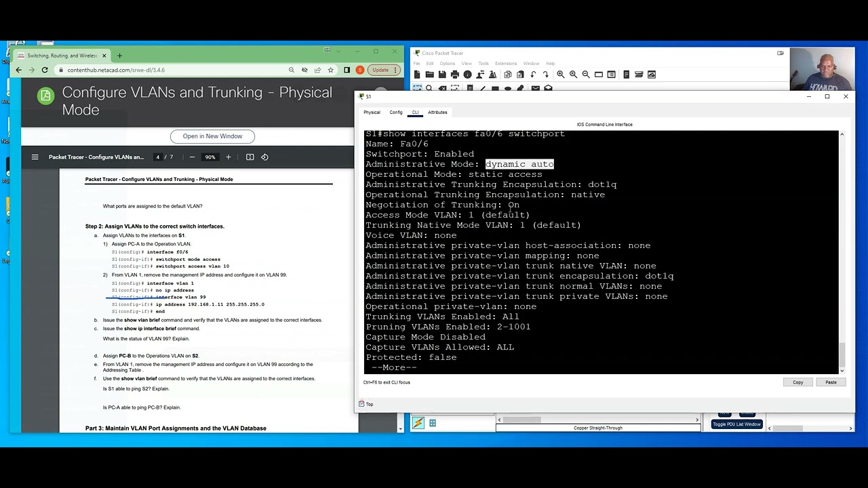The image size is (868, 488).
Task: Toggle Top checkbox in S1 window
Action: pos(362,404)
